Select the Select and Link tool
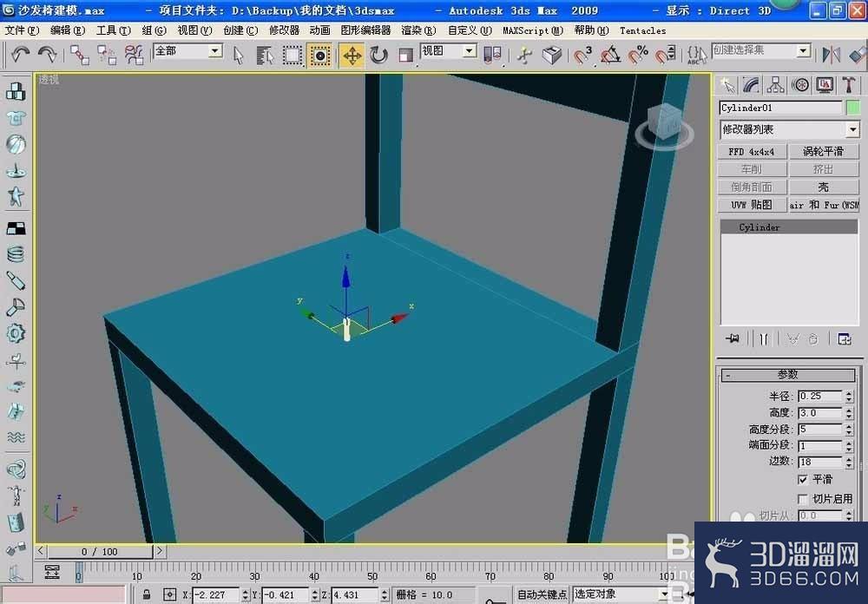 [79, 55]
